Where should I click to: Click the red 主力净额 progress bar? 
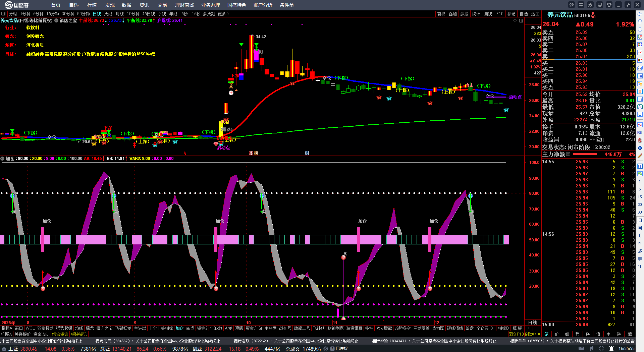[585, 155]
